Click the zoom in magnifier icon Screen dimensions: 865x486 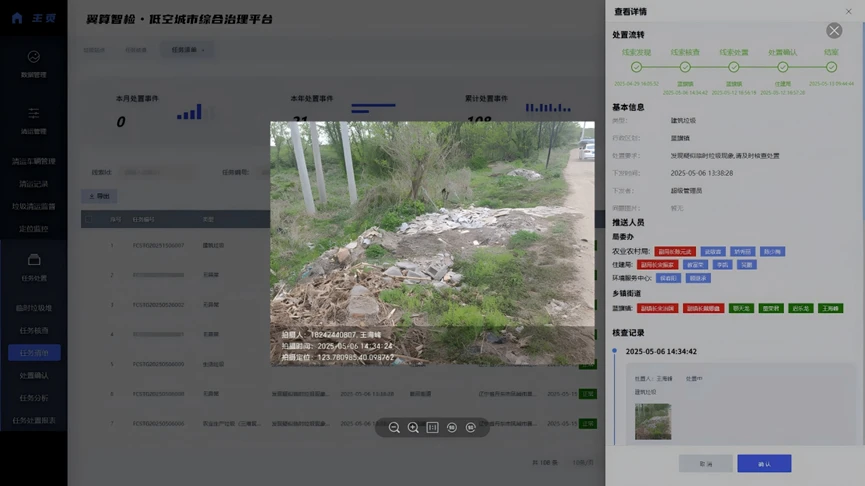[x=413, y=427]
